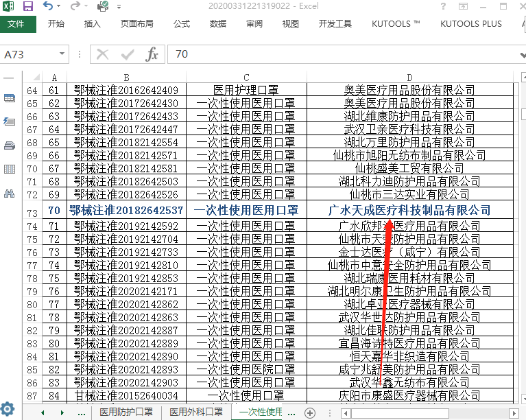Open the Redo history dropdown arrow
This screenshot has height=420, width=526.
(86, 6)
